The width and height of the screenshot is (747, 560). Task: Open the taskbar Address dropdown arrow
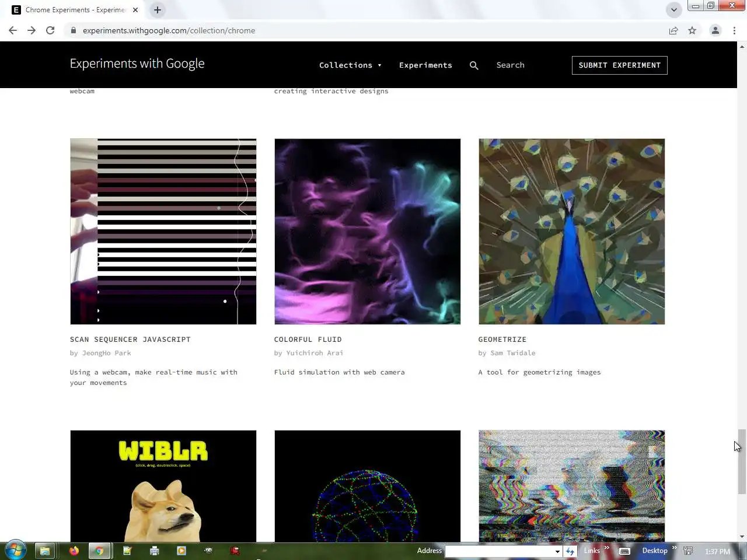557,551
